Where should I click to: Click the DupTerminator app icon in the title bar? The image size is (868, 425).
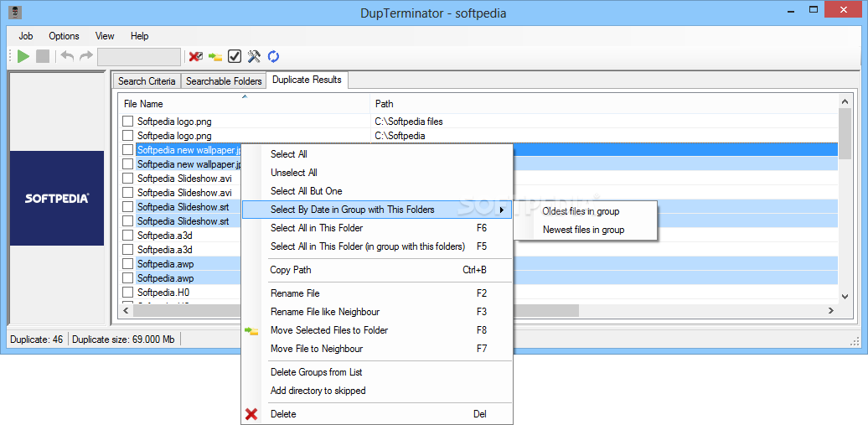point(15,11)
